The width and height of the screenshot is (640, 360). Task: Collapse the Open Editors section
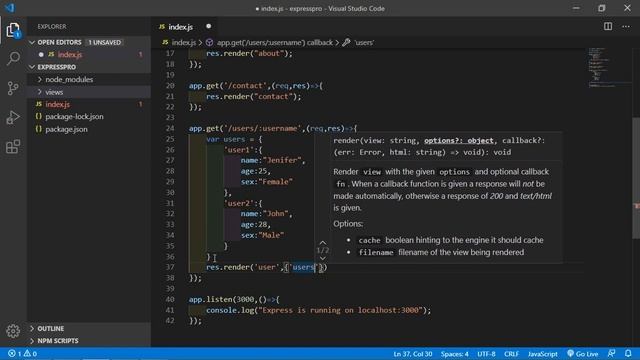[x=32, y=42]
